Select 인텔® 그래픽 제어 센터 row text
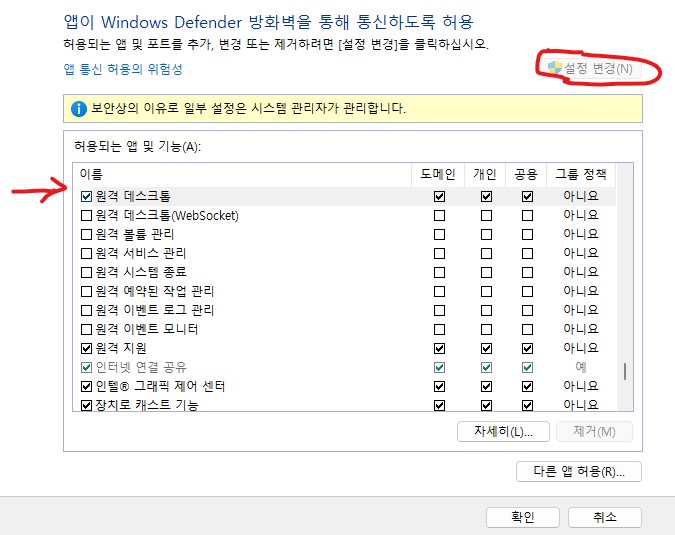Screen dimensions: 675x535 pyautogui.click(x=161, y=386)
